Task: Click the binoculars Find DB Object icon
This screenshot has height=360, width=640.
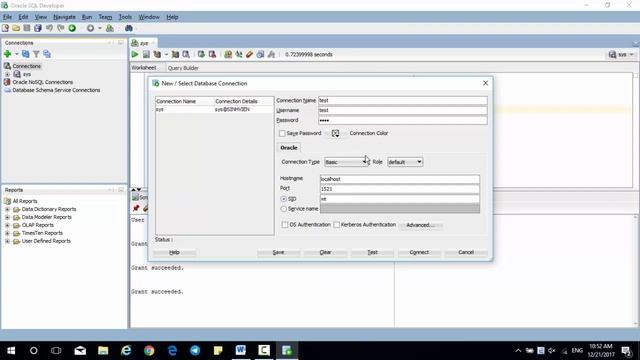Action: pos(129,28)
